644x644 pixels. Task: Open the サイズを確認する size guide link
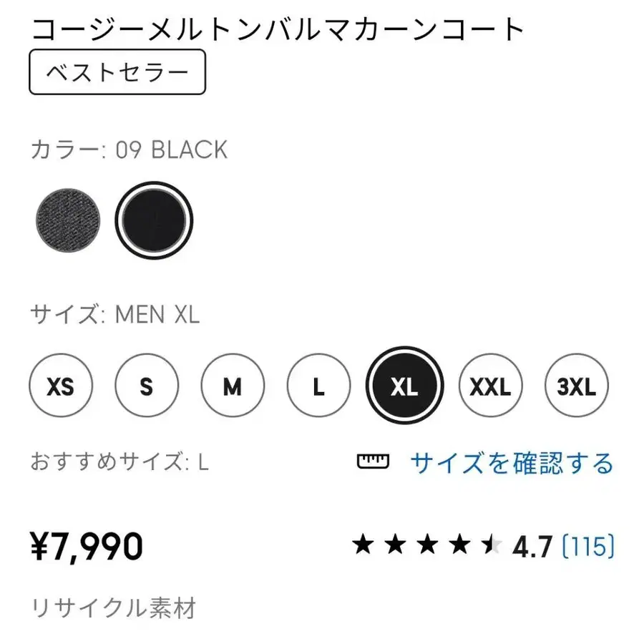coord(512,463)
